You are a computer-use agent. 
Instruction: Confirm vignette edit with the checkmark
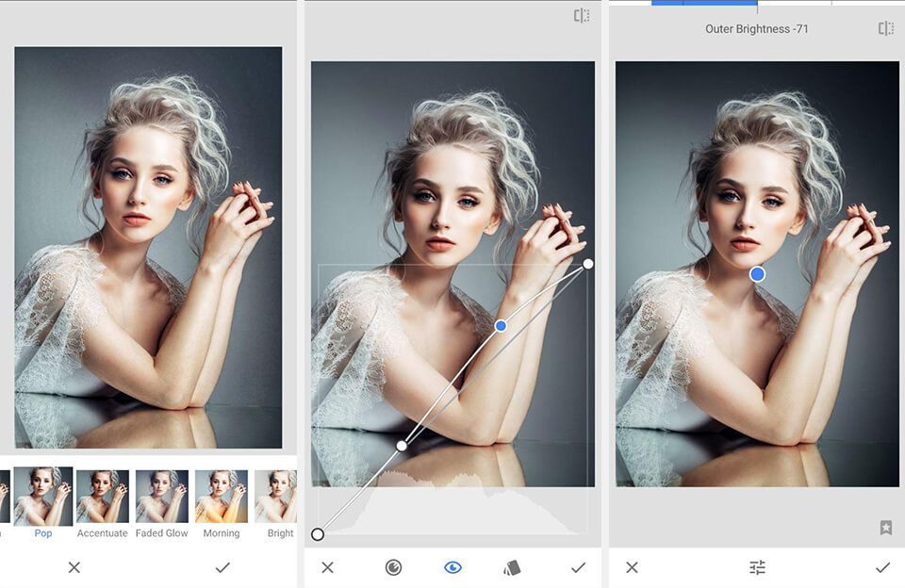pyautogui.click(x=882, y=567)
